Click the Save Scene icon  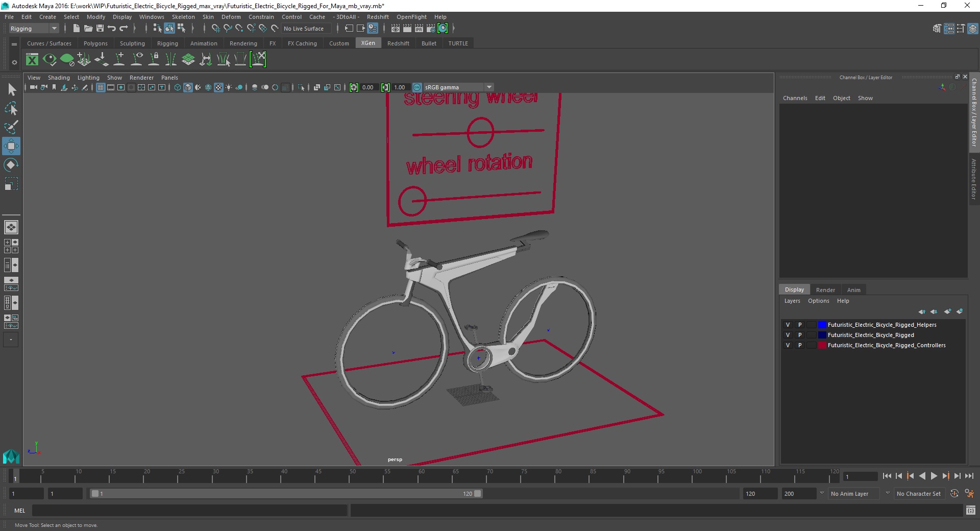(100, 29)
